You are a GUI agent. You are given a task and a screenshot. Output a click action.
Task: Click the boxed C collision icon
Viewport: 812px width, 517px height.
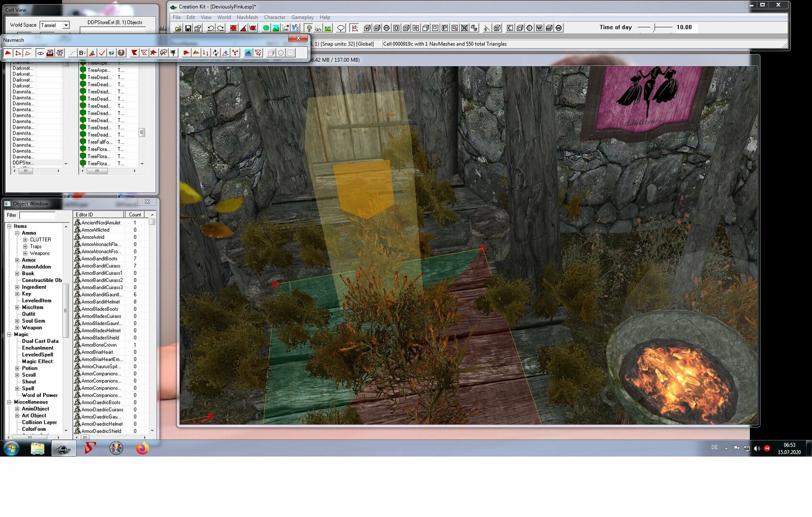pos(510,28)
